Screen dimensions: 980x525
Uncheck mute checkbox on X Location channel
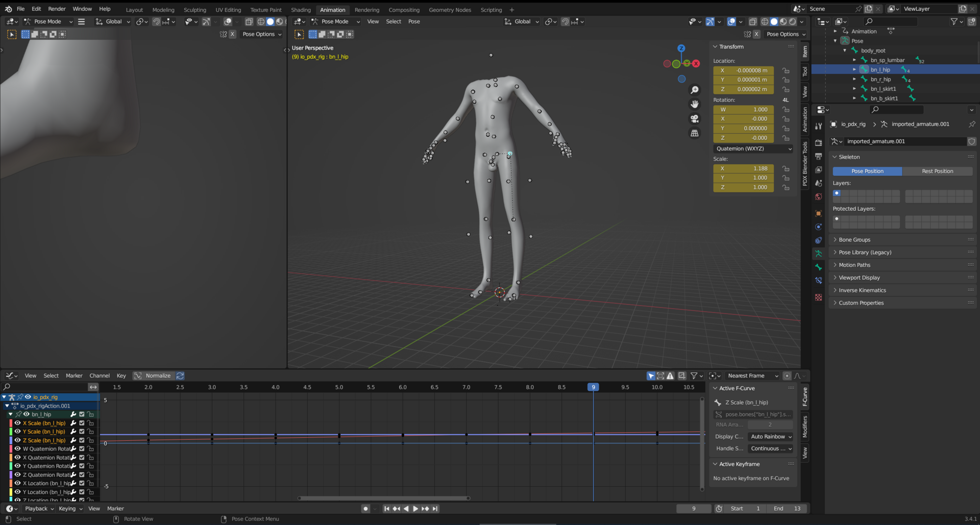click(82, 483)
